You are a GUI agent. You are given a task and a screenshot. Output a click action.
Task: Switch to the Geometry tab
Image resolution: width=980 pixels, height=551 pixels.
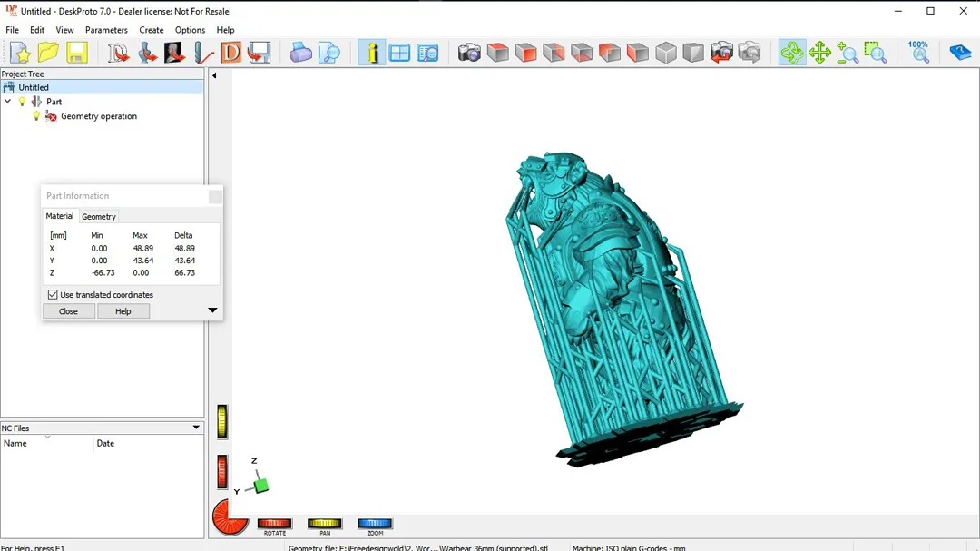pos(99,216)
